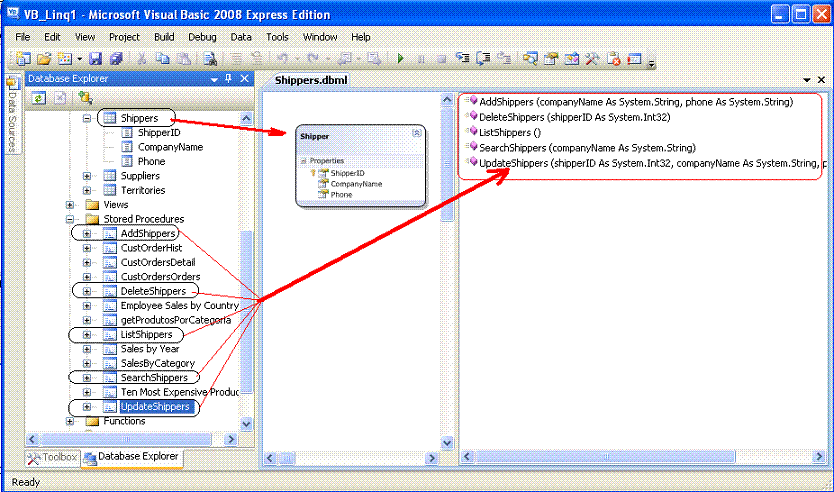Image resolution: width=834 pixels, height=492 pixels.
Task: Save the current file with the floppy icon
Action: [x=95, y=59]
